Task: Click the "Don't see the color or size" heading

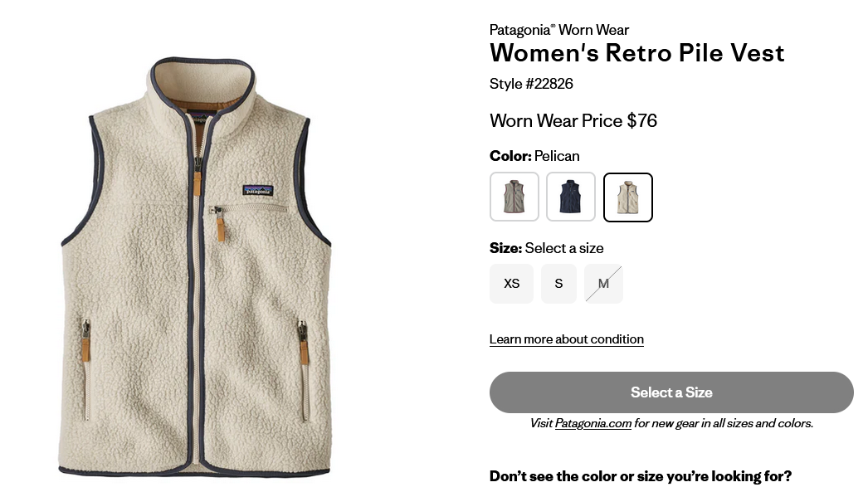Action: coord(641,476)
